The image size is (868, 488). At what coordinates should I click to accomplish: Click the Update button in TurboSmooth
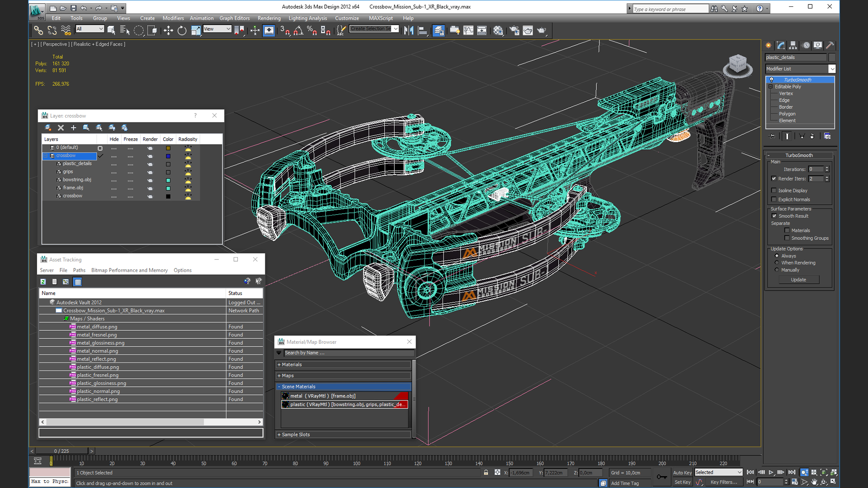pos(798,280)
